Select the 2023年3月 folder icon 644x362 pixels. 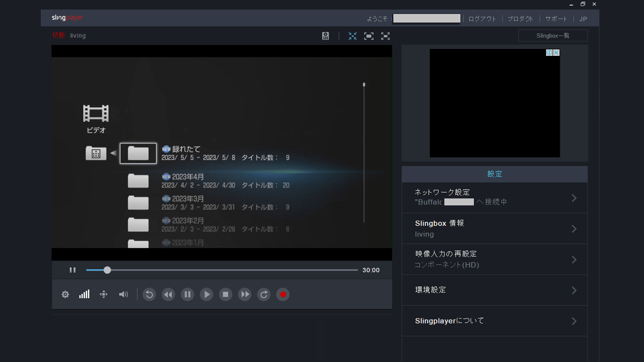138,203
